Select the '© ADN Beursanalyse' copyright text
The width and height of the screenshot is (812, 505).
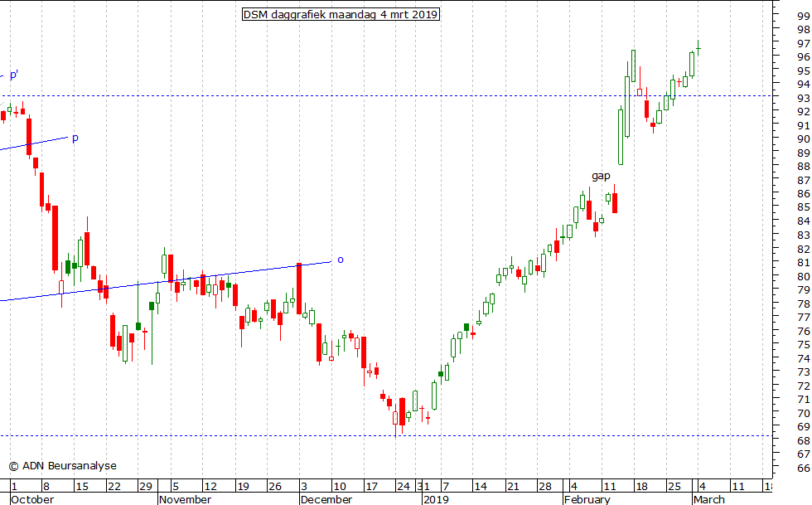pyautogui.click(x=63, y=466)
